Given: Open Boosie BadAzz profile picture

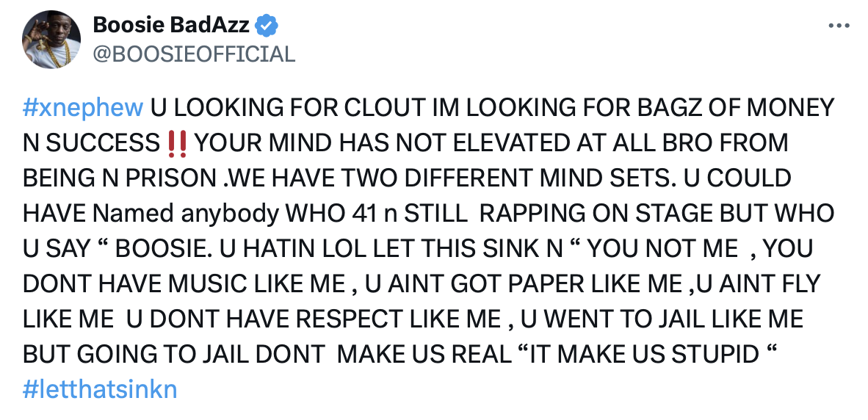Looking at the screenshot, I should point(51,40).
